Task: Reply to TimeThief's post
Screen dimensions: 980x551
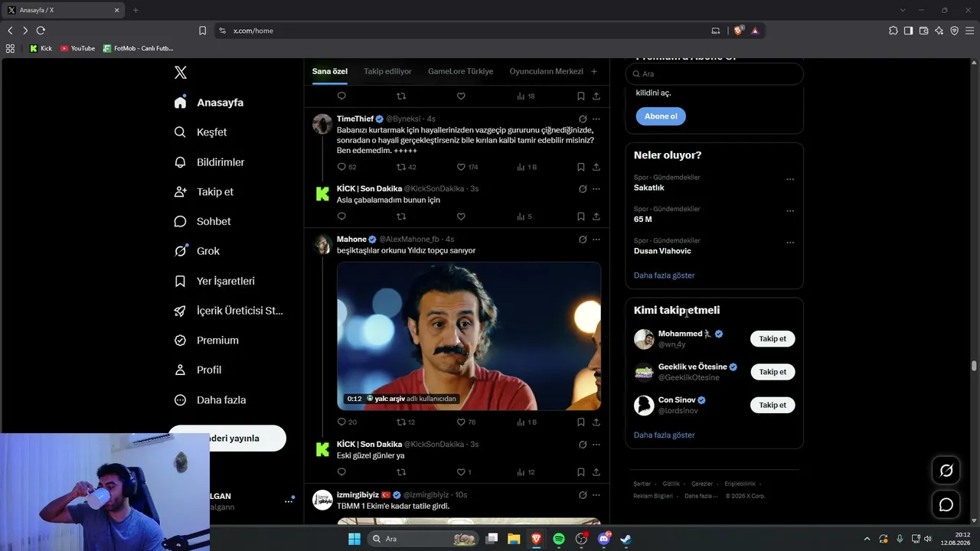Action: (x=341, y=167)
